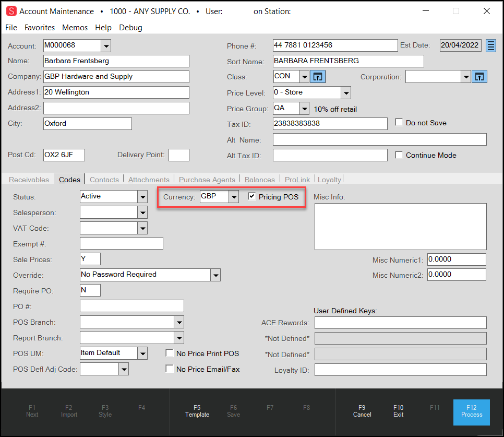
Task: Click the PO # input field
Action: pos(132,306)
